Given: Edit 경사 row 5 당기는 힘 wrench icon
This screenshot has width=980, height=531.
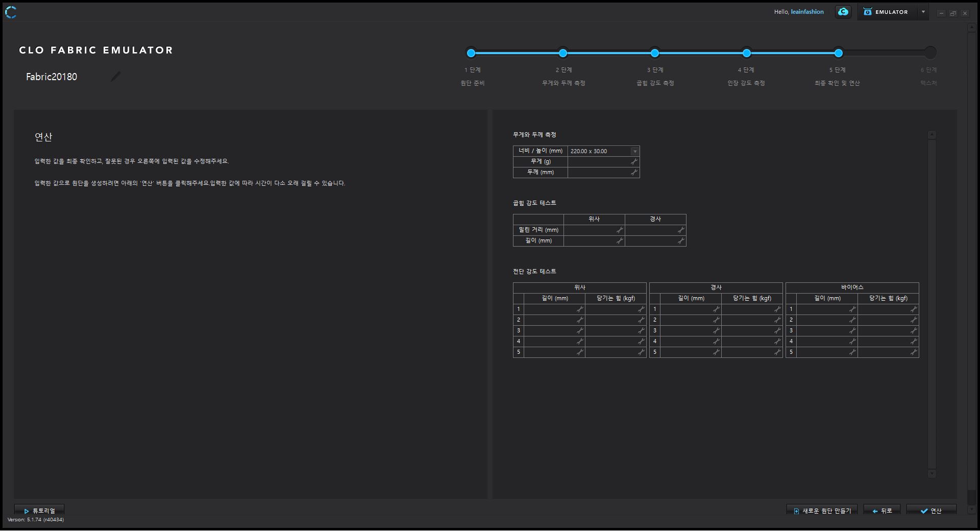Looking at the screenshot, I should (777, 352).
